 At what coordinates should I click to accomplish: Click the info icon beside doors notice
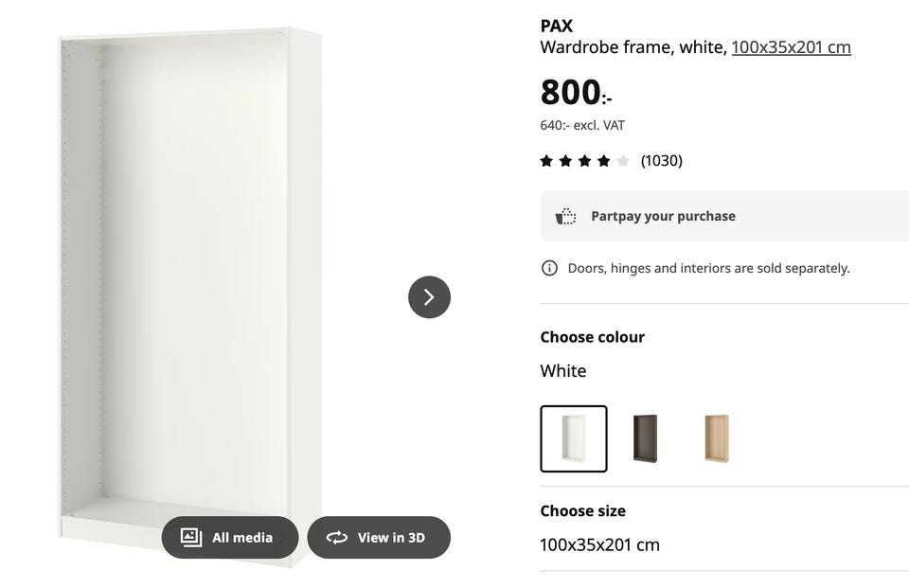(549, 268)
